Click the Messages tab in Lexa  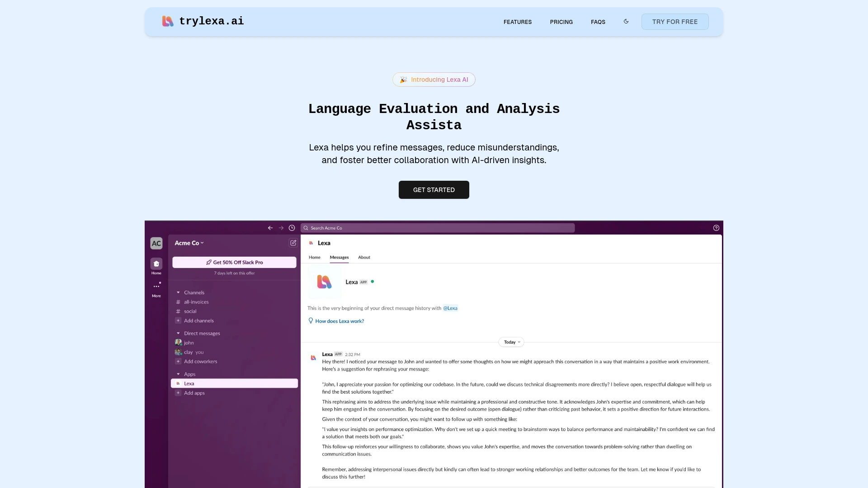tap(339, 257)
